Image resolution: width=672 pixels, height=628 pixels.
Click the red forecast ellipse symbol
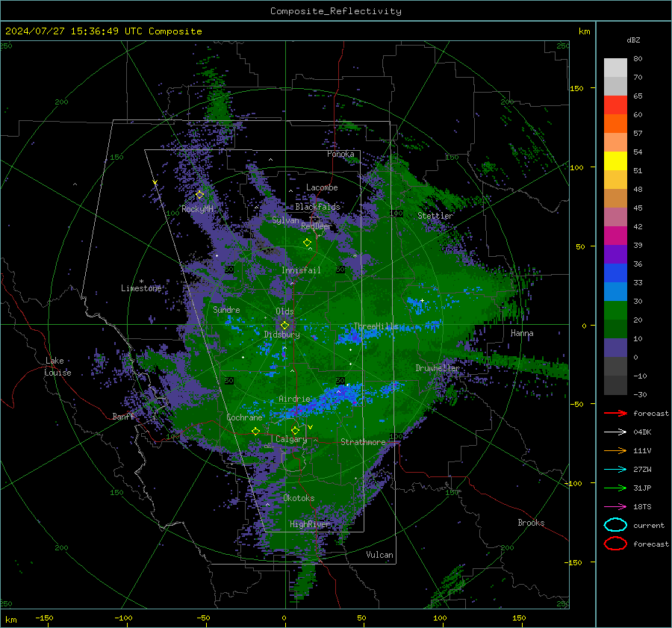615,544
